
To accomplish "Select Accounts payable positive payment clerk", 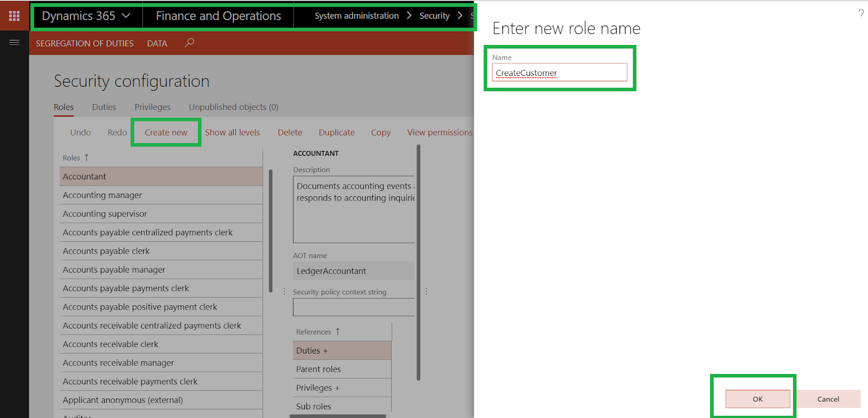I will click(161, 307).
